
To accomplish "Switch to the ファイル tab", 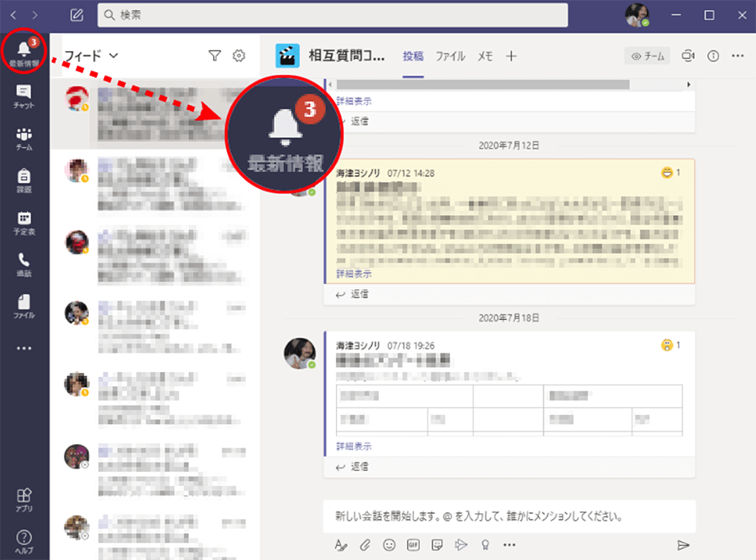I will point(450,56).
